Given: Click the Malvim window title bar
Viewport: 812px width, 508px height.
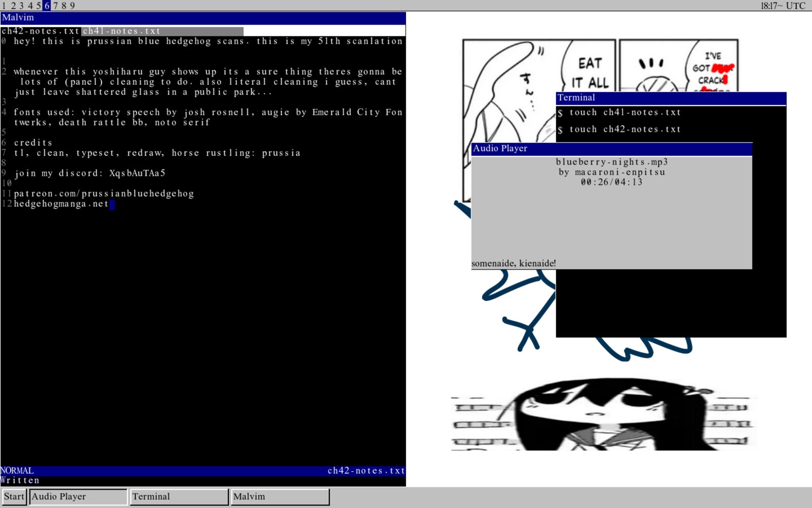Looking at the screenshot, I should pyautogui.click(x=203, y=18).
